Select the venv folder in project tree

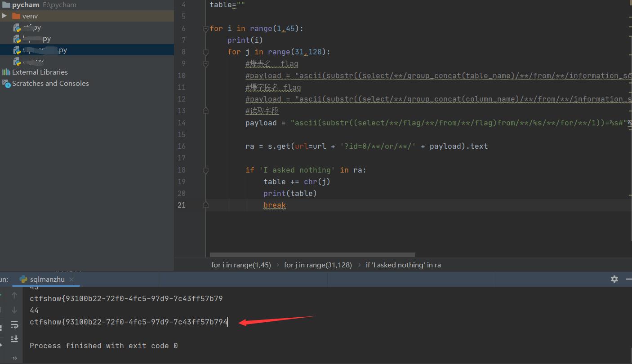[87, 16]
